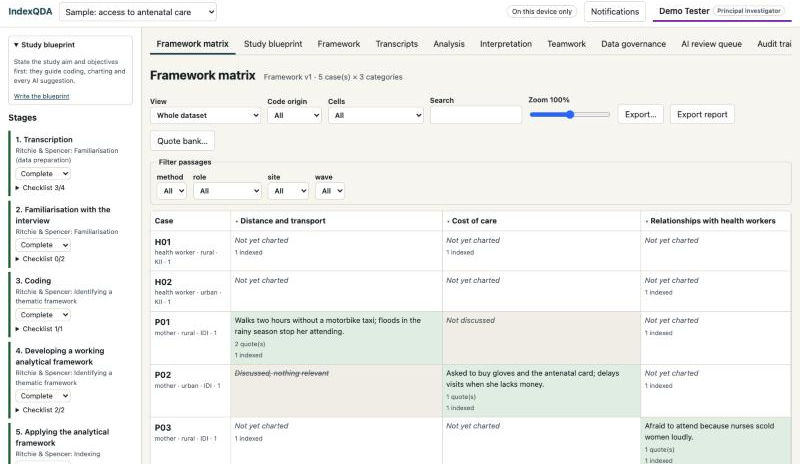Focus the matrix Search field
Screen dimensions: 800x464
coord(476,115)
